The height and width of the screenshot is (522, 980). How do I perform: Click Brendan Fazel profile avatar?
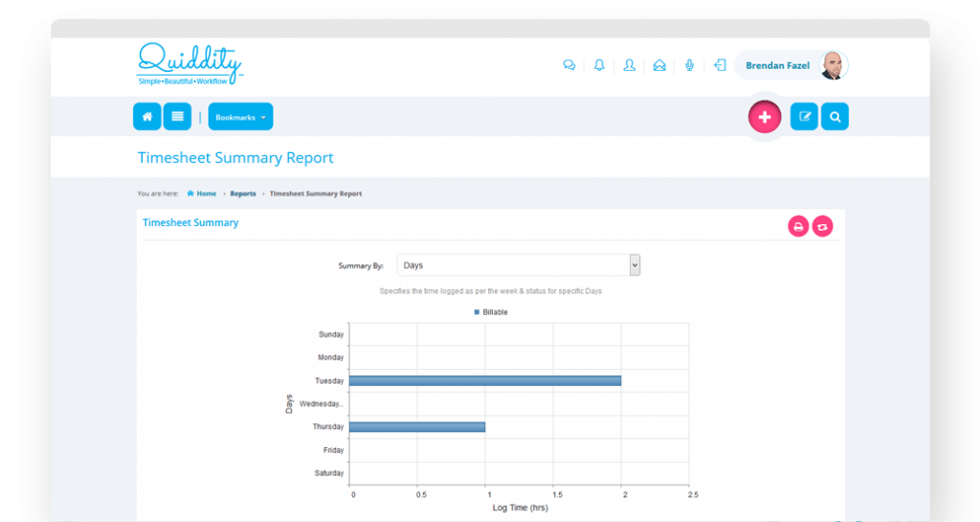831,66
